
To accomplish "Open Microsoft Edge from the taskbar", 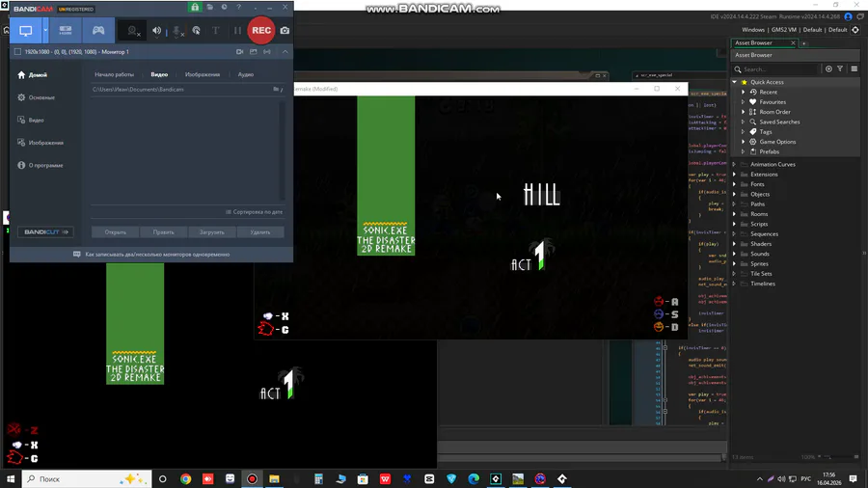I will click(474, 479).
